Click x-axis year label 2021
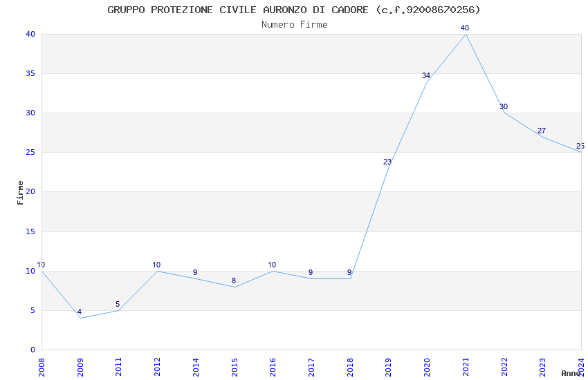 point(466,367)
